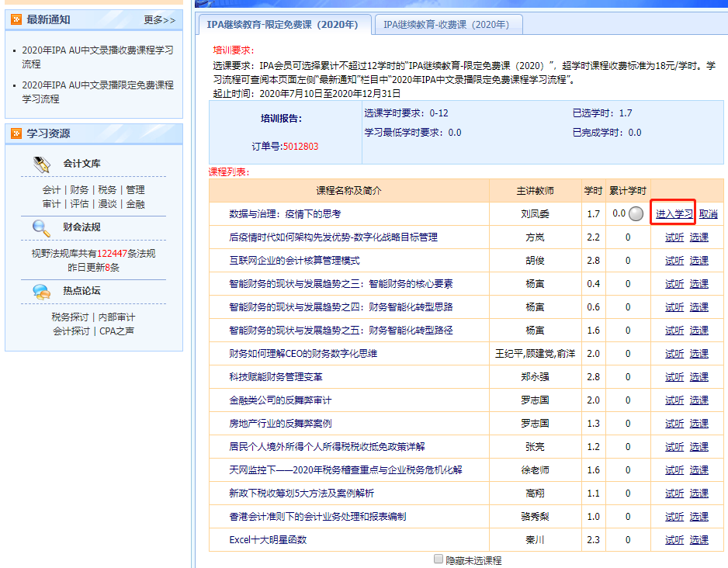Click the 财会法规 magnifier icon
Screen dimensions: 728x568
coord(41,228)
